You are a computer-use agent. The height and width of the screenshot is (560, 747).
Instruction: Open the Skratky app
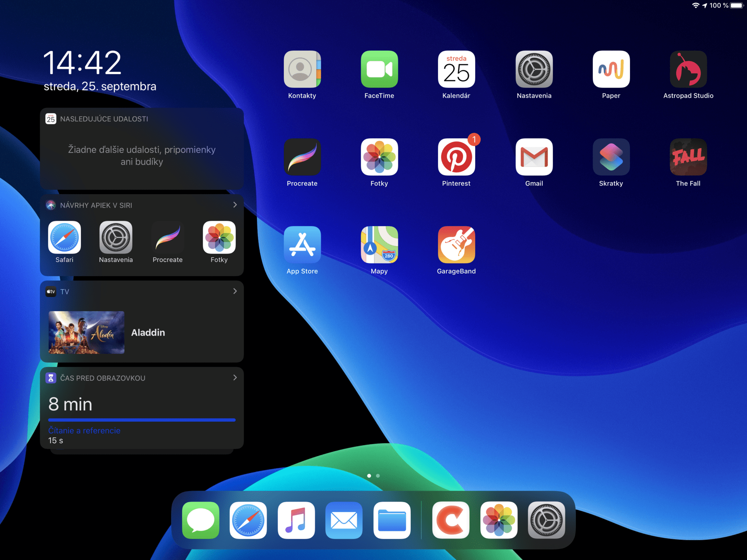(611, 157)
